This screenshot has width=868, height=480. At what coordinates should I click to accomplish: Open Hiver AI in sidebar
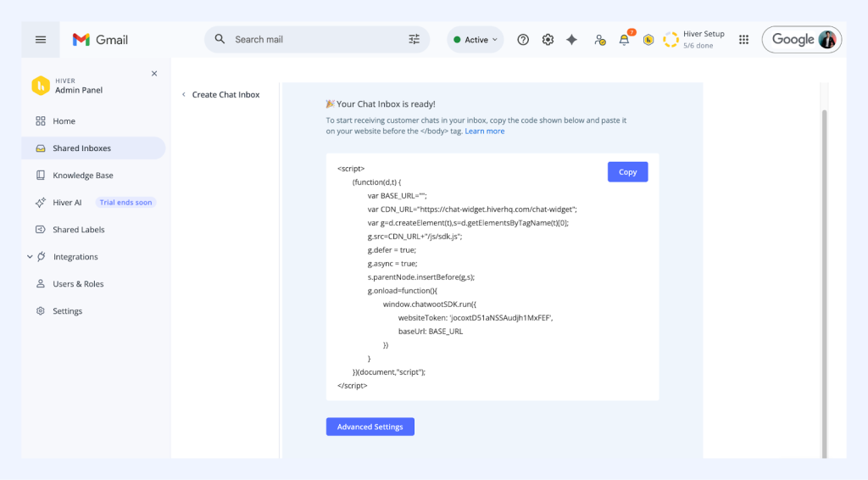tap(67, 203)
